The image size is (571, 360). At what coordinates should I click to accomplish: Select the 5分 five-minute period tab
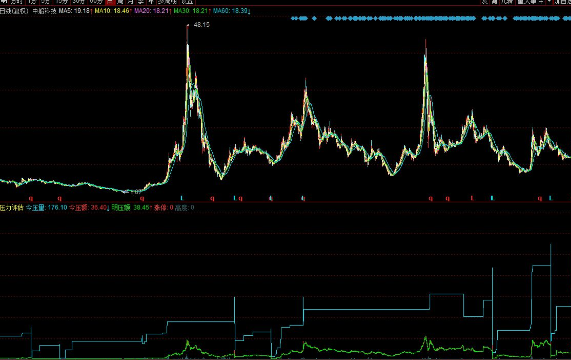(x=46, y=2)
